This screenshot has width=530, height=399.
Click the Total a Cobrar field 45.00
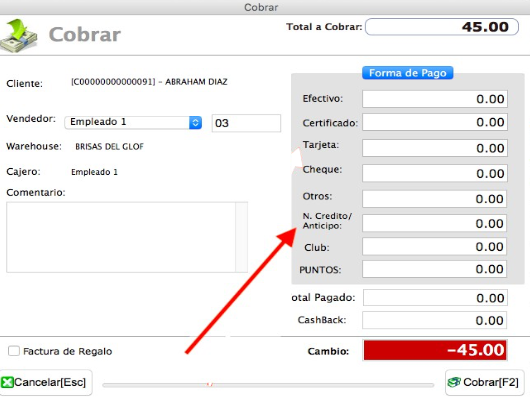click(442, 27)
